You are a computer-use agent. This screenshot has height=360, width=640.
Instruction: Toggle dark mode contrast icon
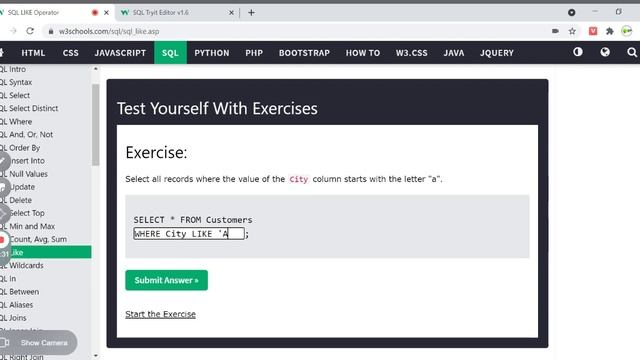point(578,52)
